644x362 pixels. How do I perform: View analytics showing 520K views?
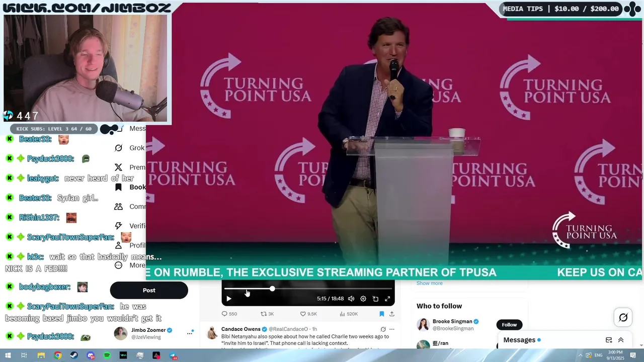tap(349, 314)
